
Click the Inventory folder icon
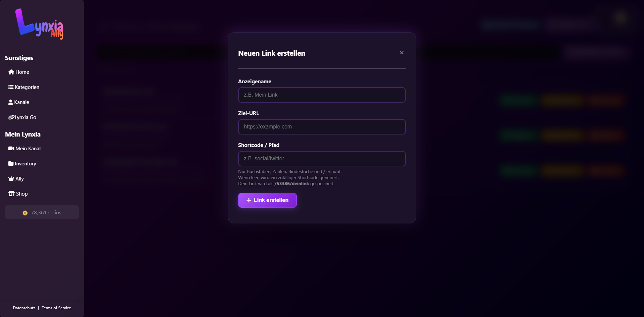click(x=11, y=164)
